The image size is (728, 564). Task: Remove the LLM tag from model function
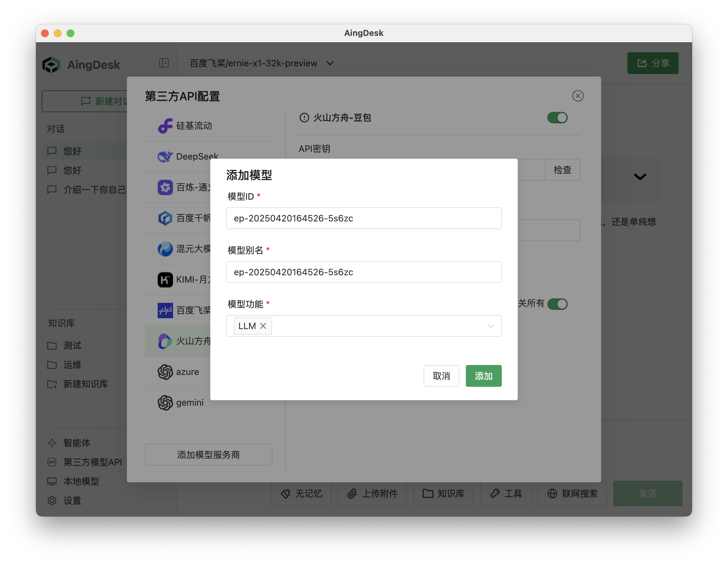click(263, 326)
